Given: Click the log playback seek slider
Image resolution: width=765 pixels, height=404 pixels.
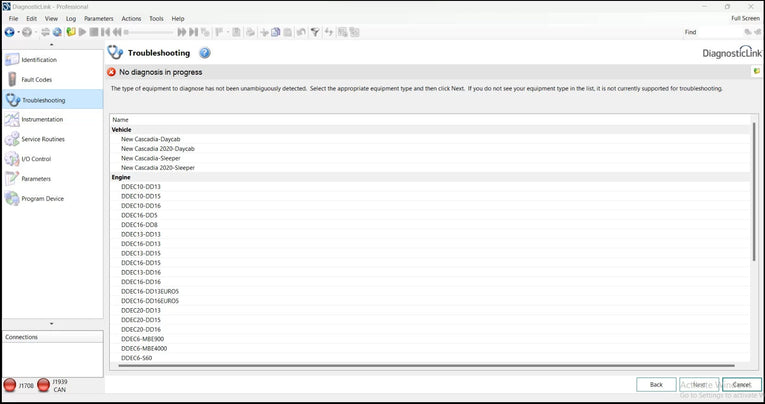Looking at the screenshot, I should click(x=150, y=32).
